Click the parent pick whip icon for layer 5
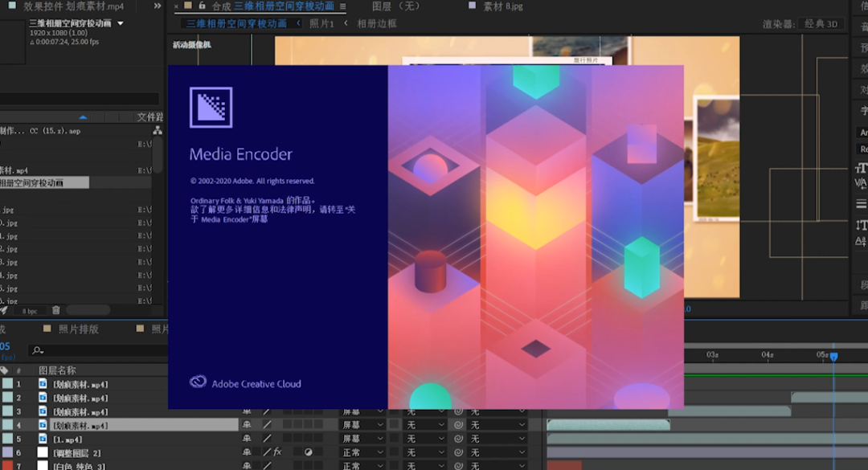The height and width of the screenshot is (470, 868). pos(458,439)
